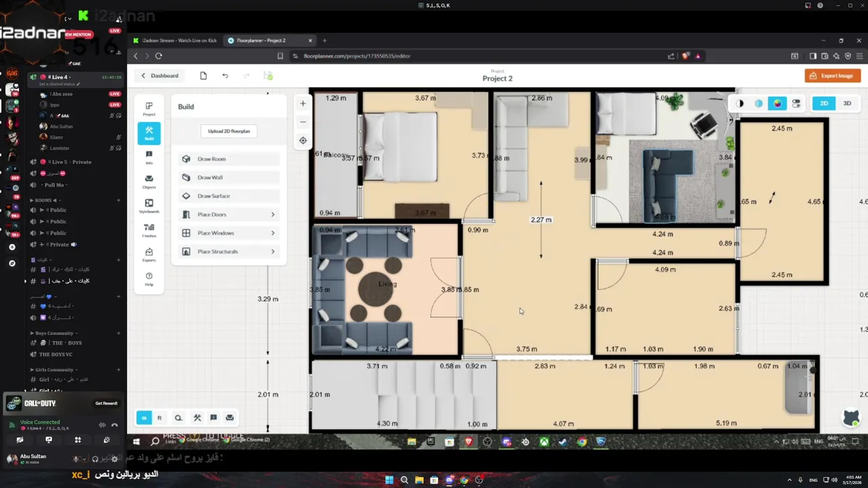Open the Finishes sidebar section
This screenshot has width=868, height=488.
(x=149, y=230)
